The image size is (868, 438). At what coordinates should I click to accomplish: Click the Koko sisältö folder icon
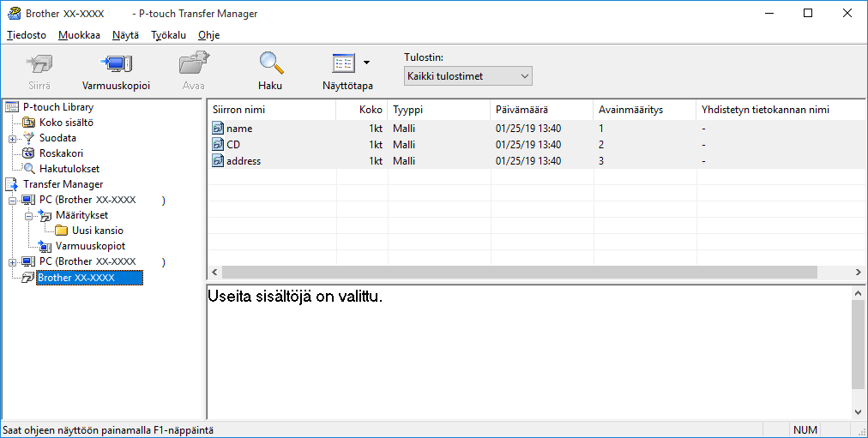coord(29,123)
